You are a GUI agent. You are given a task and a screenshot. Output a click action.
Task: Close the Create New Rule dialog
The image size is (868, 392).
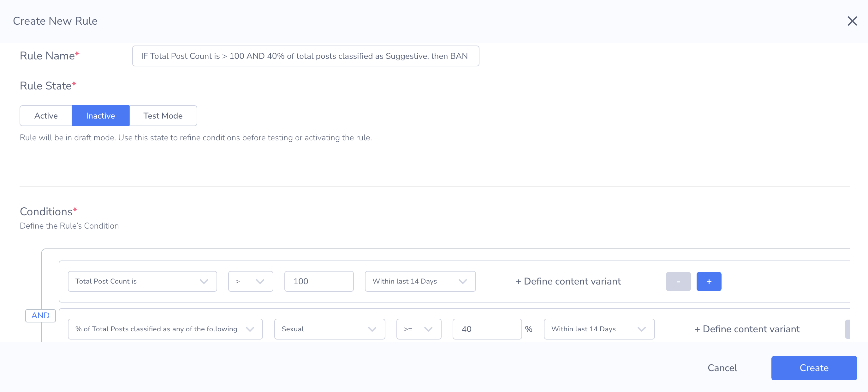(x=852, y=21)
